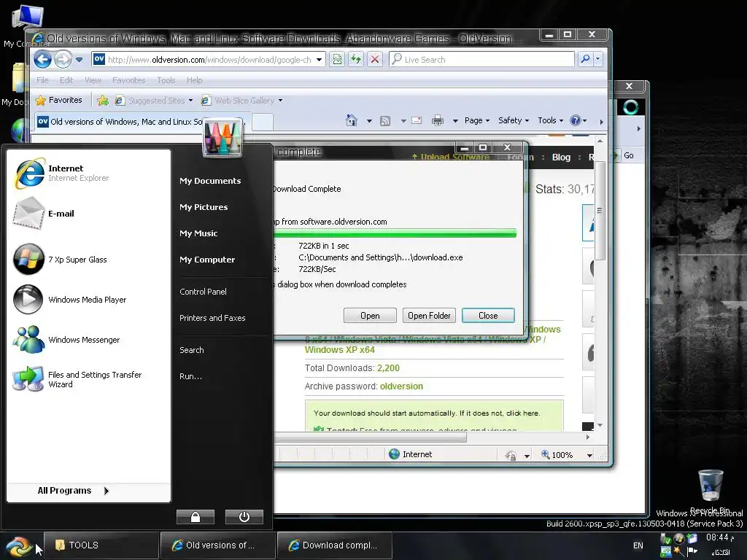Click the Home house icon

(x=352, y=120)
